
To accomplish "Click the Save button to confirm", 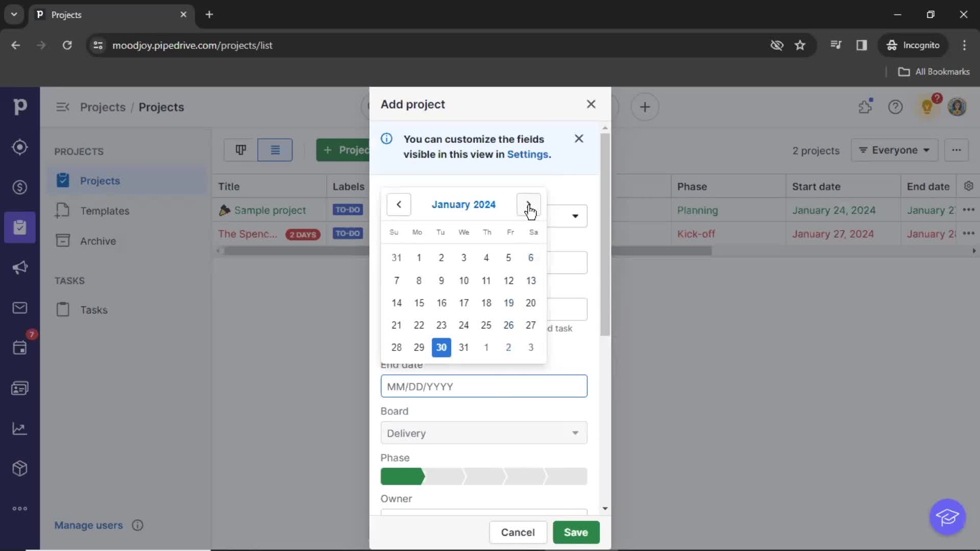I will (576, 532).
